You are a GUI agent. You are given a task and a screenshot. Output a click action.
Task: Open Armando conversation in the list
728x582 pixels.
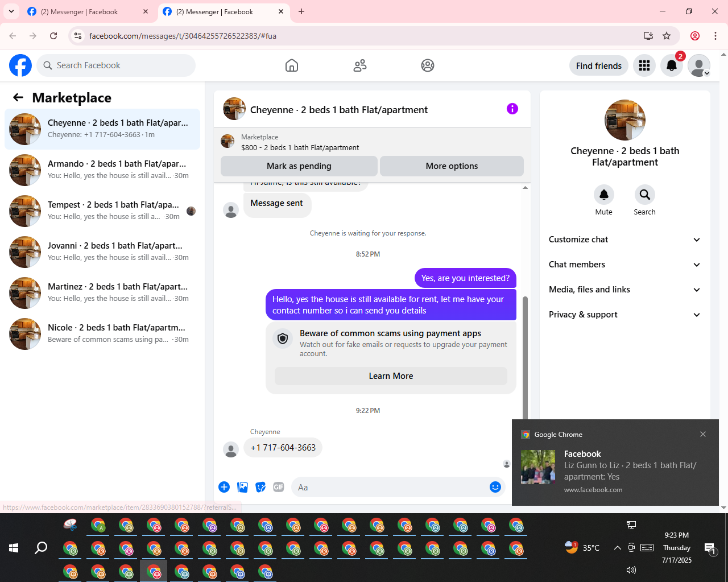click(x=102, y=170)
